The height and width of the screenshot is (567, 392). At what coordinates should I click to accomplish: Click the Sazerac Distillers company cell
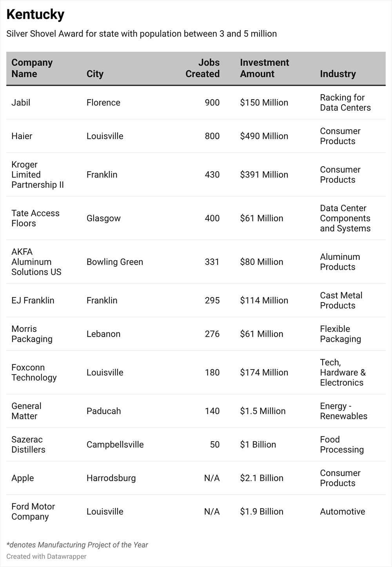point(28,444)
